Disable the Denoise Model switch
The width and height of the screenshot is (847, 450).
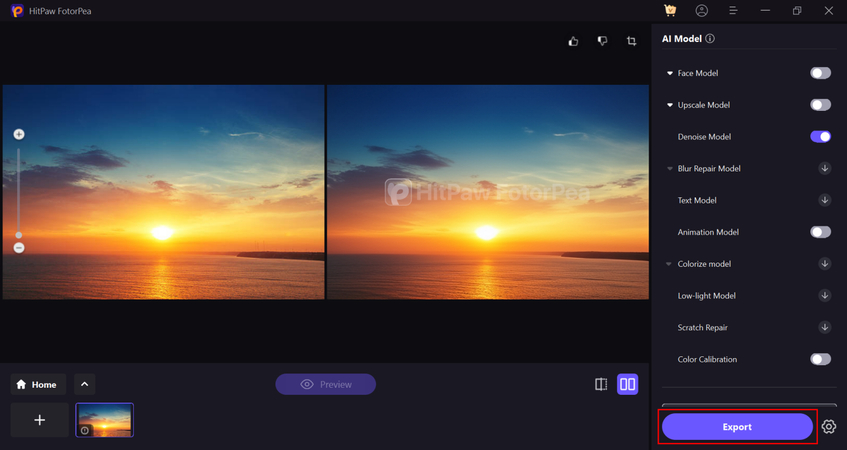coord(820,137)
